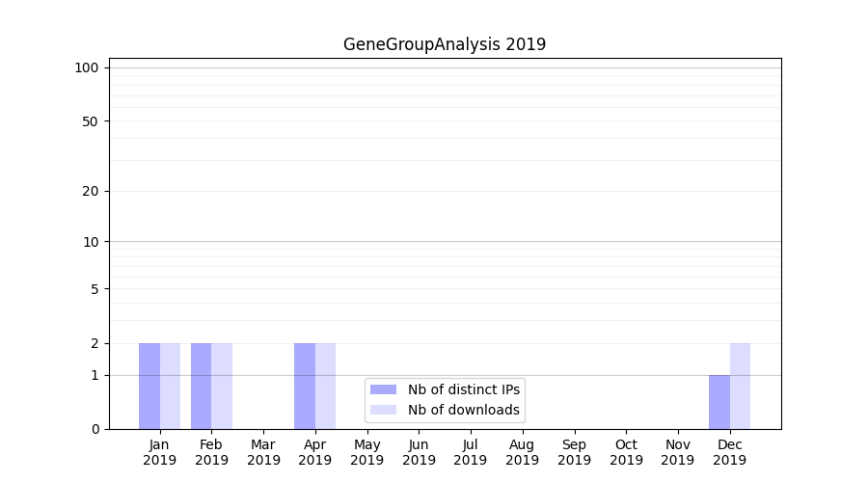Select the February distinct IPs bar

pos(201,386)
